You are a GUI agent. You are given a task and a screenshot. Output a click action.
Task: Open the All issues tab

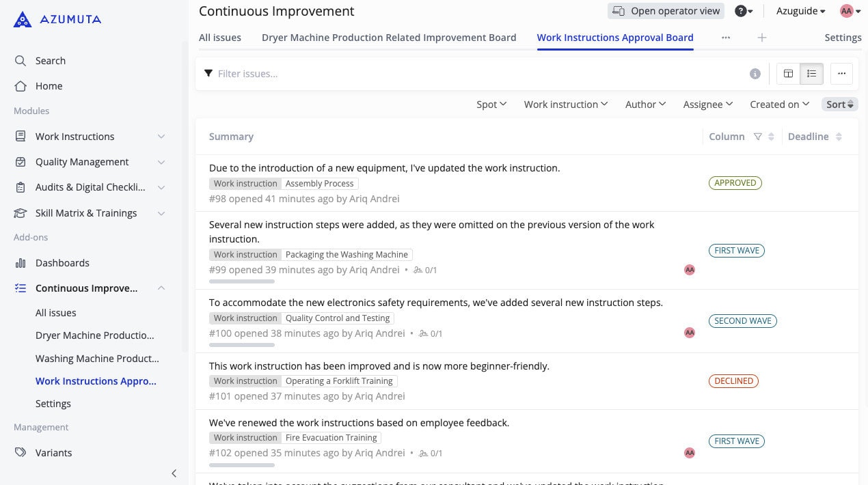(219, 38)
